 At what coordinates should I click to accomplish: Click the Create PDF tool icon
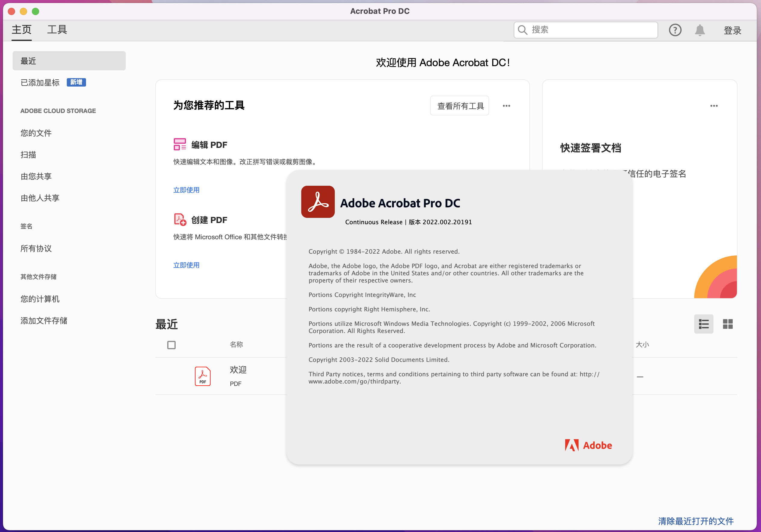[x=180, y=220]
